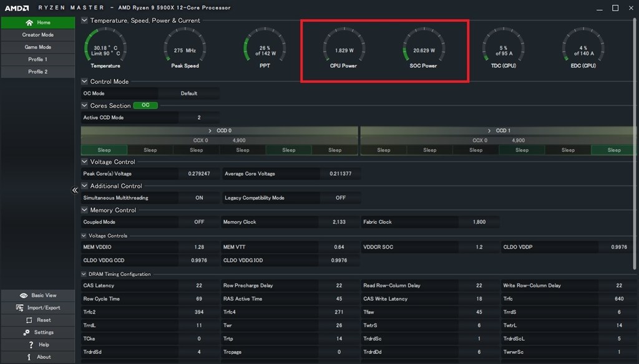Click last Sleep core in CCD 1
This screenshot has width=639, height=364.
coord(614,150)
